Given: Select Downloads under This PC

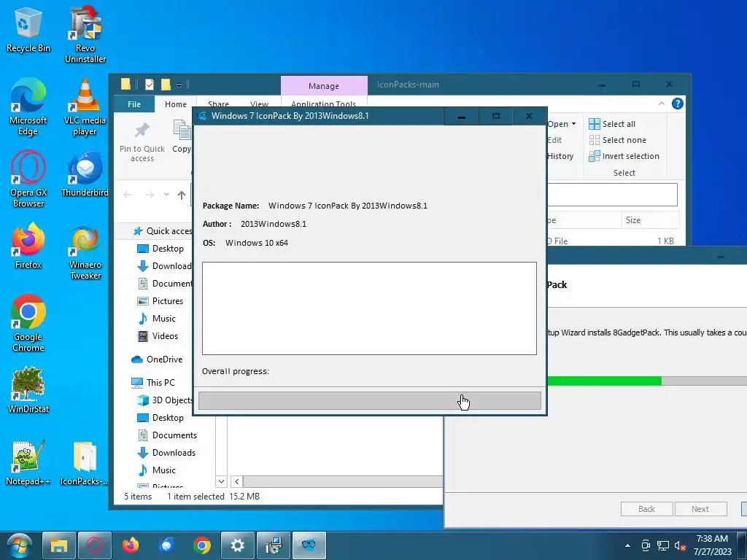Looking at the screenshot, I should 166,453.
